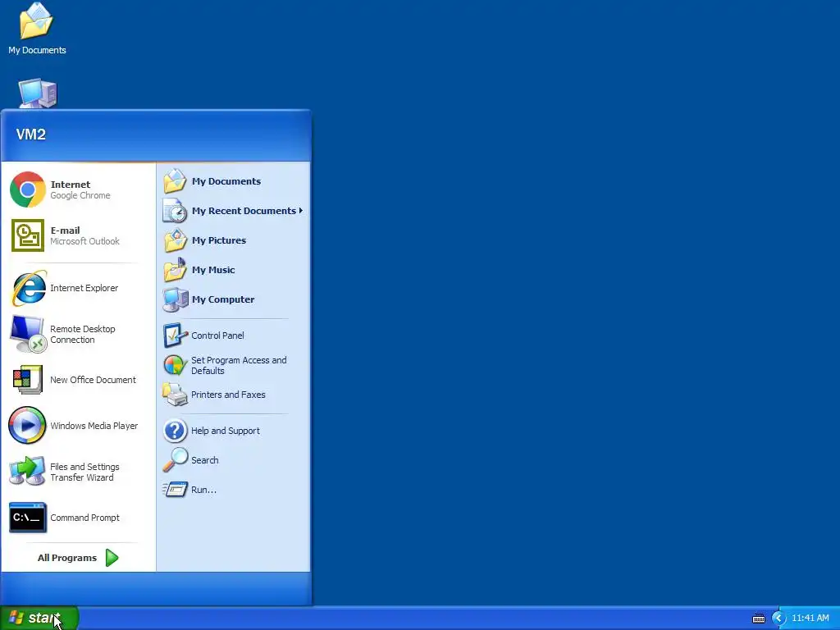Click the 11:41 AM clock
Image resolution: width=840 pixels, height=630 pixels.
[810, 619]
